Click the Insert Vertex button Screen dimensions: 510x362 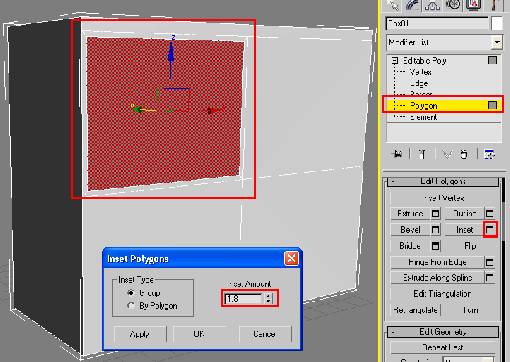pos(444,198)
